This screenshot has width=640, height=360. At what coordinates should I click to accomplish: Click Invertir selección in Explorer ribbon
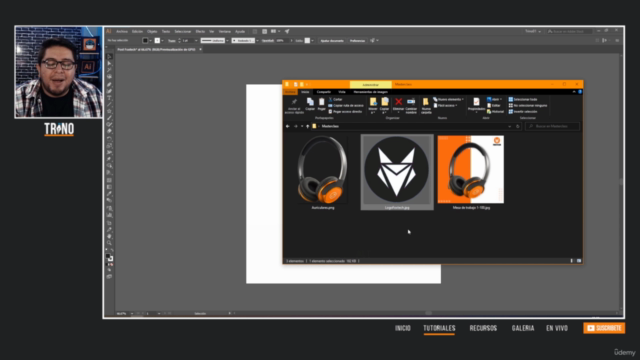523,111
